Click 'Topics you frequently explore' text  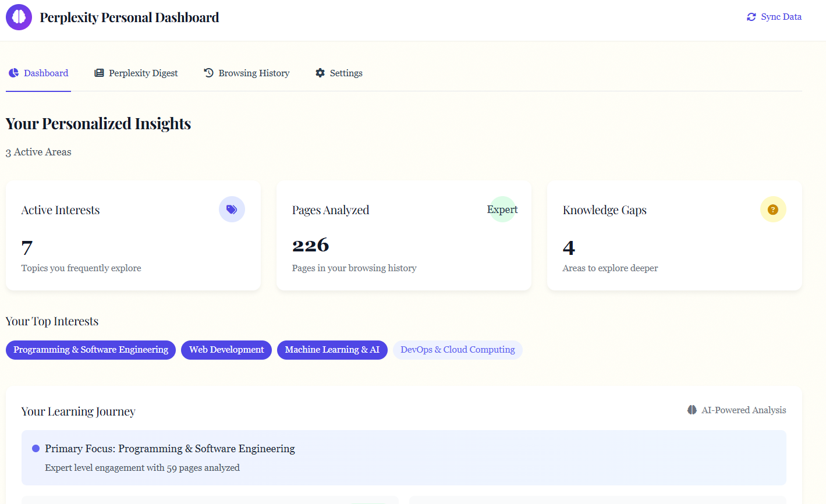81,268
